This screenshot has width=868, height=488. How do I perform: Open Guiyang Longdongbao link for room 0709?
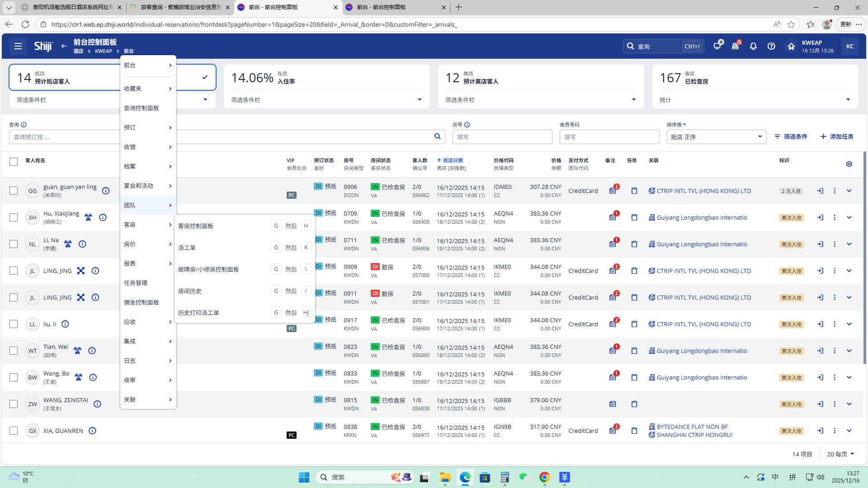pos(702,217)
